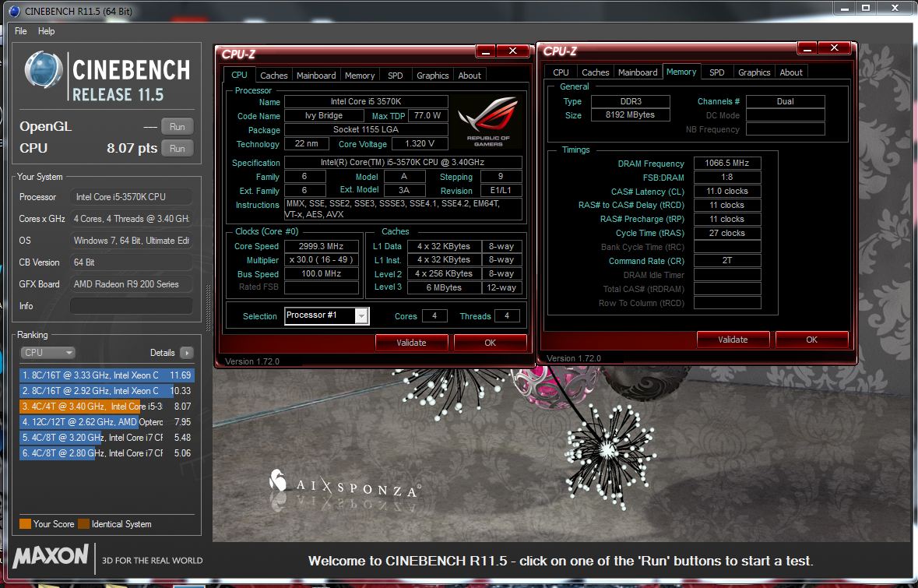Minimize the Cinebench main window

point(845,9)
